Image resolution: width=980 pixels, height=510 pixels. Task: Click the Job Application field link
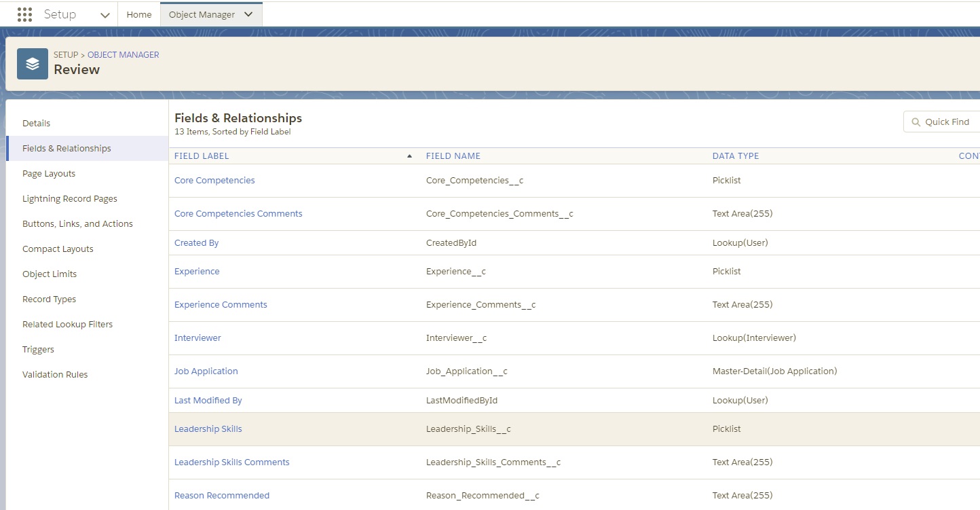point(206,371)
